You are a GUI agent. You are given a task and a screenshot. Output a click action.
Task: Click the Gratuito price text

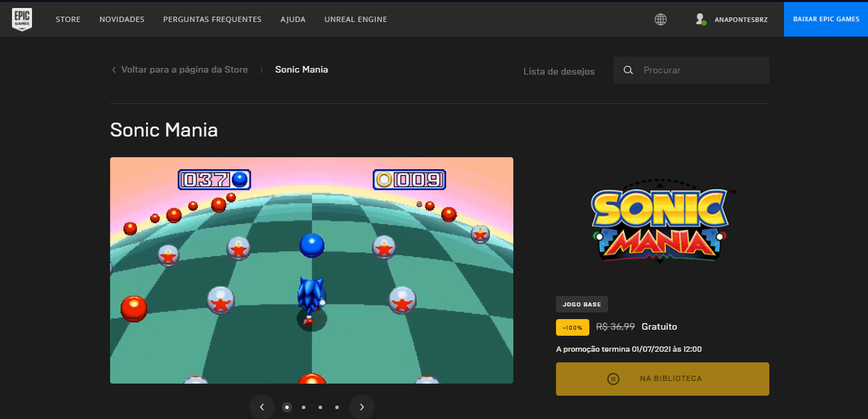click(659, 326)
